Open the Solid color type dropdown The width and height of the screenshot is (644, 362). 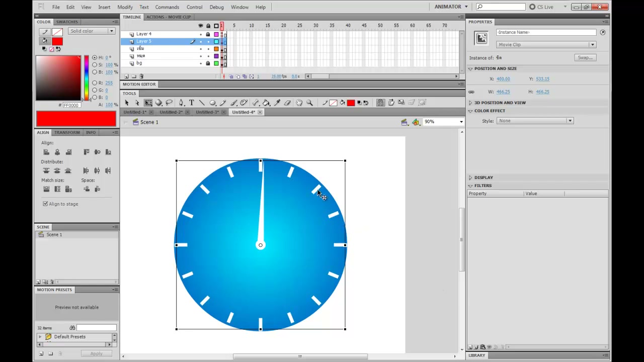[91, 31]
